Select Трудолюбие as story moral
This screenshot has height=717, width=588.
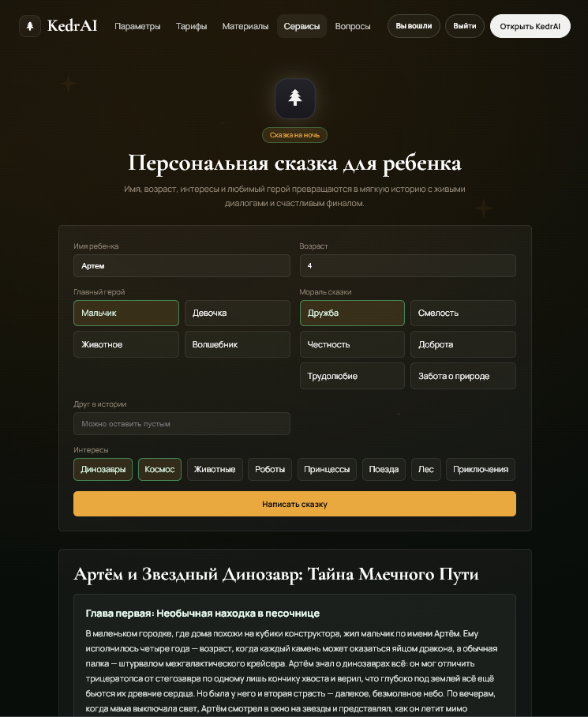point(352,376)
